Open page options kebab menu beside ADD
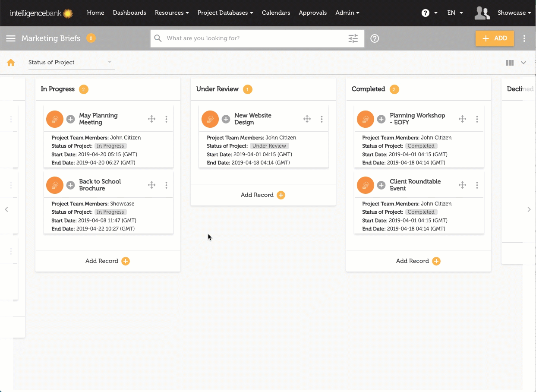Screen dimensions: 536x392 point(524,38)
